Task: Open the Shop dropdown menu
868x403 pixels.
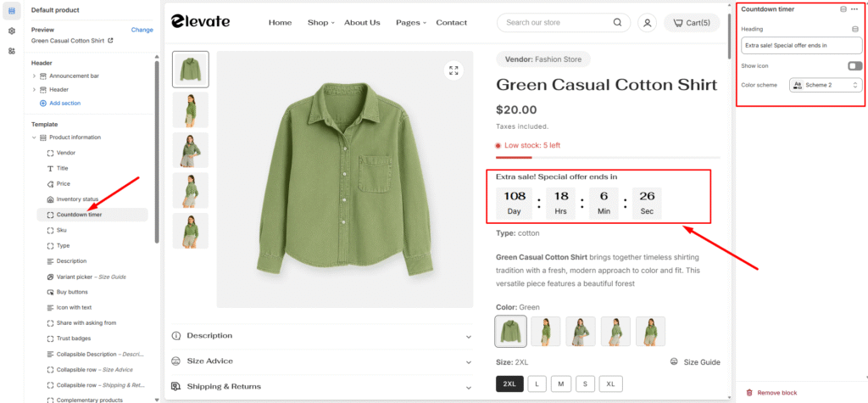Action: point(321,23)
